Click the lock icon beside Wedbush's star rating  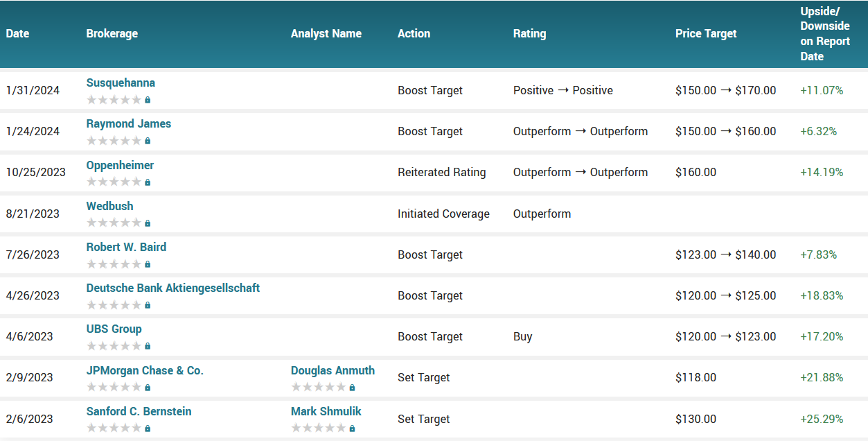(x=148, y=223)
